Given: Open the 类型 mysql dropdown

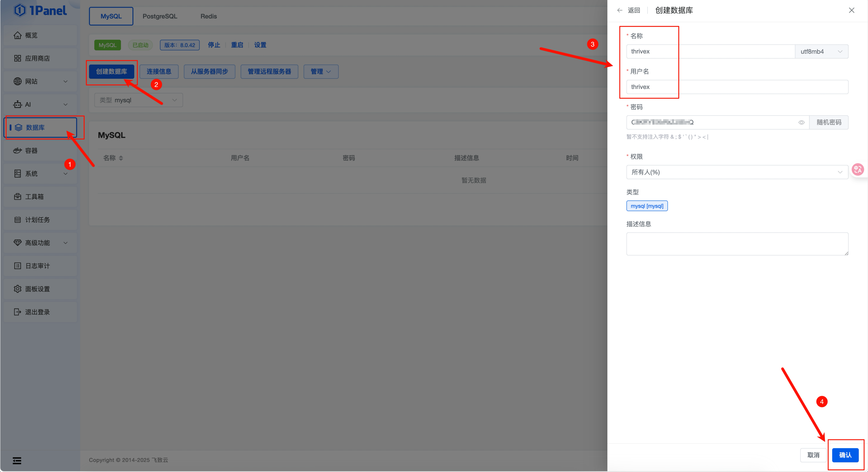Looking at the screenshot, I should 138,100.
